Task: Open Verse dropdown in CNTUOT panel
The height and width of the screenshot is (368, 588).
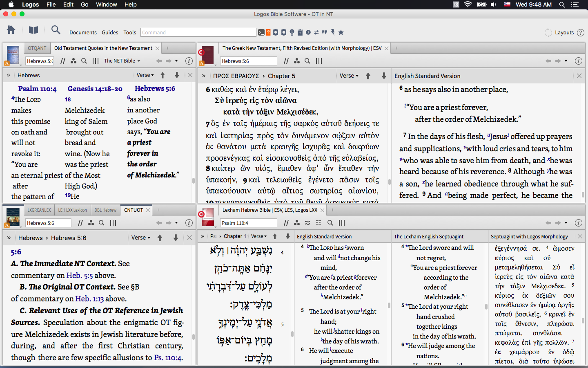Action: [140, 238]
